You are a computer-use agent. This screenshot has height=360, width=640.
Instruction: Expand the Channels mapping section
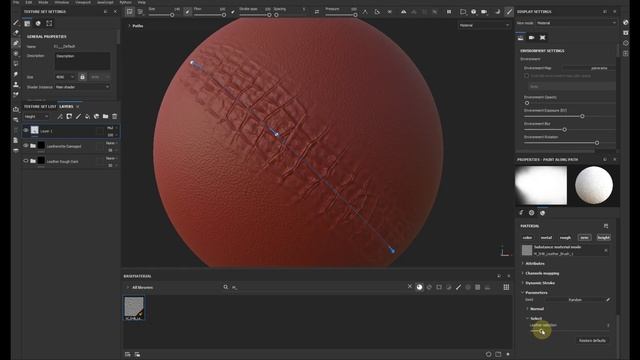coord(542,273)
